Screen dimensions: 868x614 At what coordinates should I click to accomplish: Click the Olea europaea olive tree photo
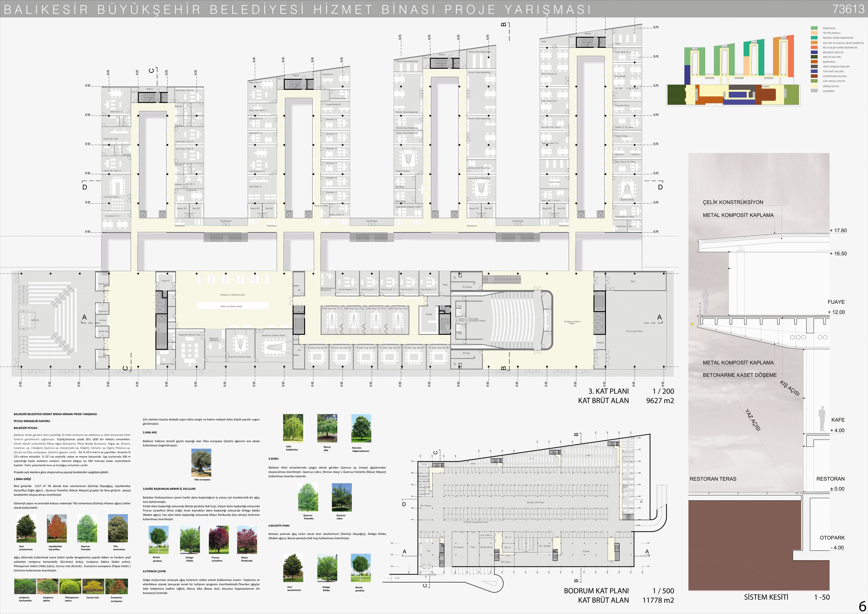click(201, 463)
